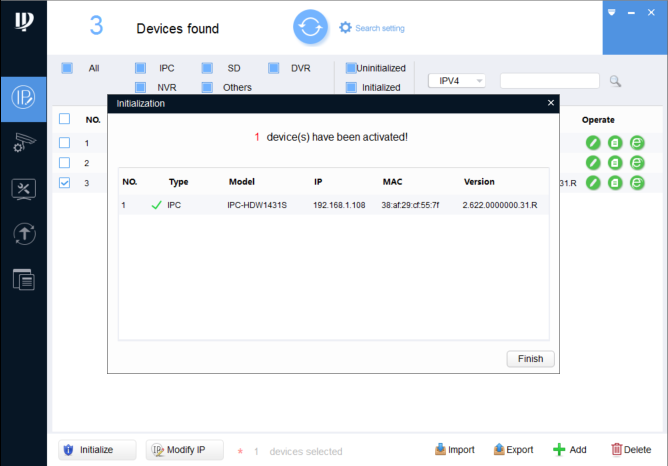Image resolution: width=668 pixels, height=466 pixels.
Task: Open web page icon for device 3
Action: click(x=637, y=183)
